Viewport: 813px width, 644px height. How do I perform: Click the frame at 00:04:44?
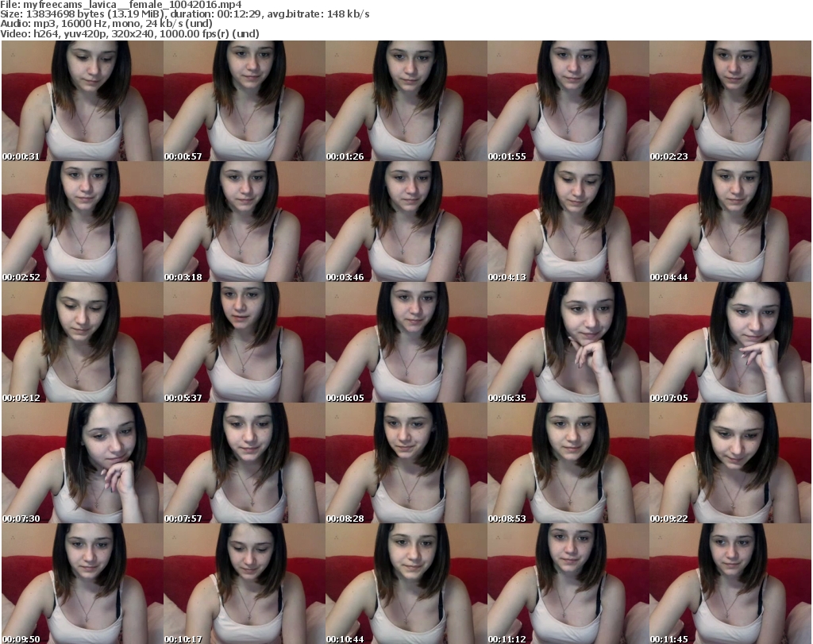[x=730, y=222]
